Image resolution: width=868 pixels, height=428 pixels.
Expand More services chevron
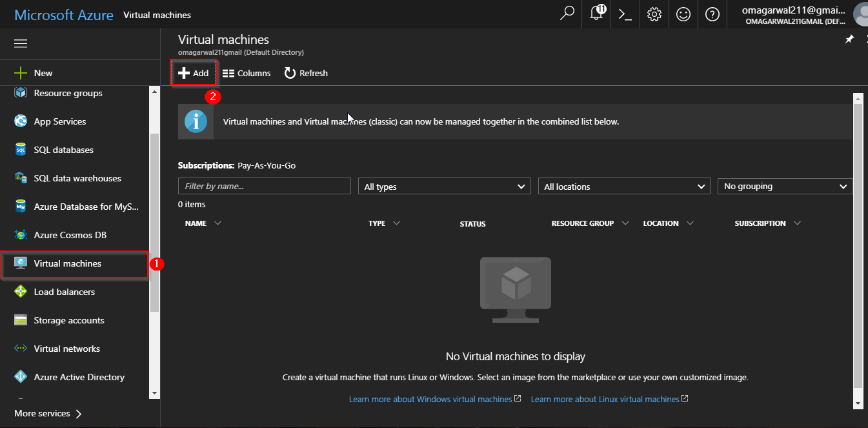[x=79, y=414]
